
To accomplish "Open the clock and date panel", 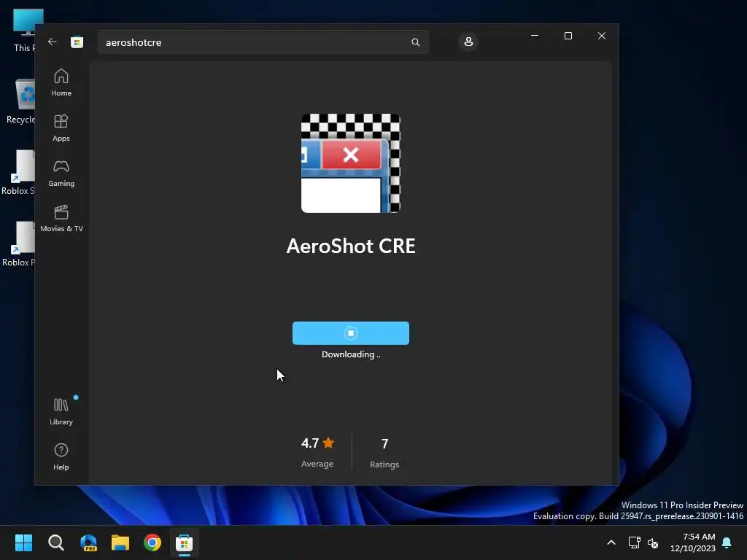I will click(x=693, y=542).
